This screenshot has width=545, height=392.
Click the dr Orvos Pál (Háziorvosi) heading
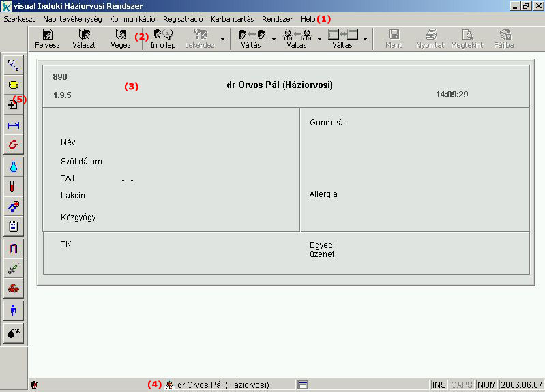[280, 85]
